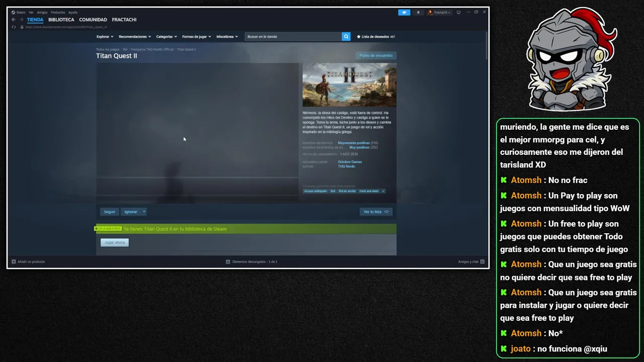Go forward with the right arrow
This screenshot has width=644, height=362.
pyautogui.click(x=22, y=20)
